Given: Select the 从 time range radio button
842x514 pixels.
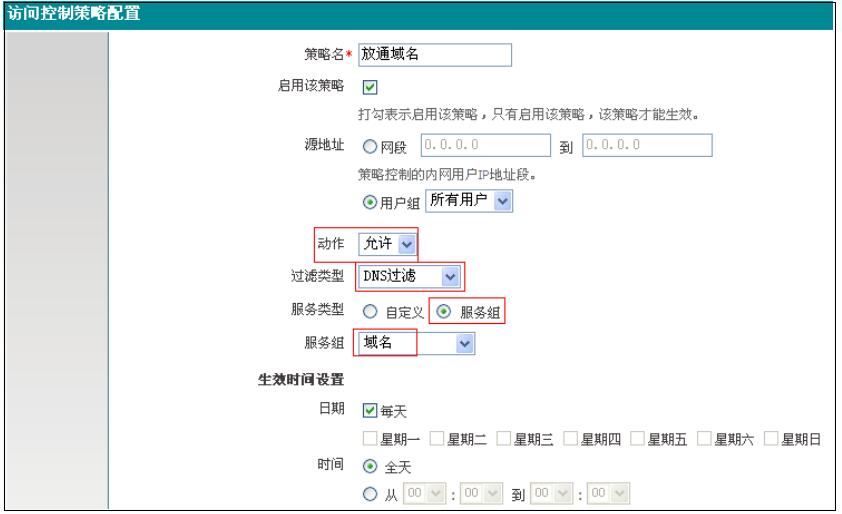Looking at the screenshot, I should point(368,494).
